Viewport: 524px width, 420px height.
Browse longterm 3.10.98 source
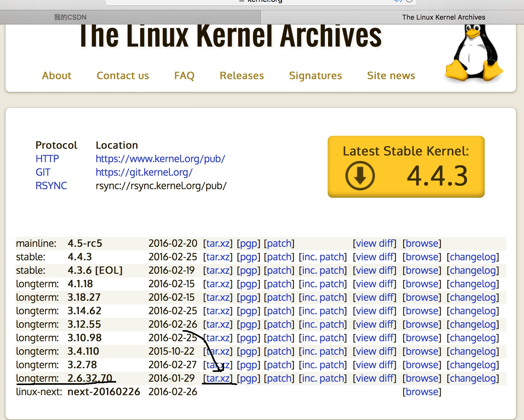click(422, 338)
